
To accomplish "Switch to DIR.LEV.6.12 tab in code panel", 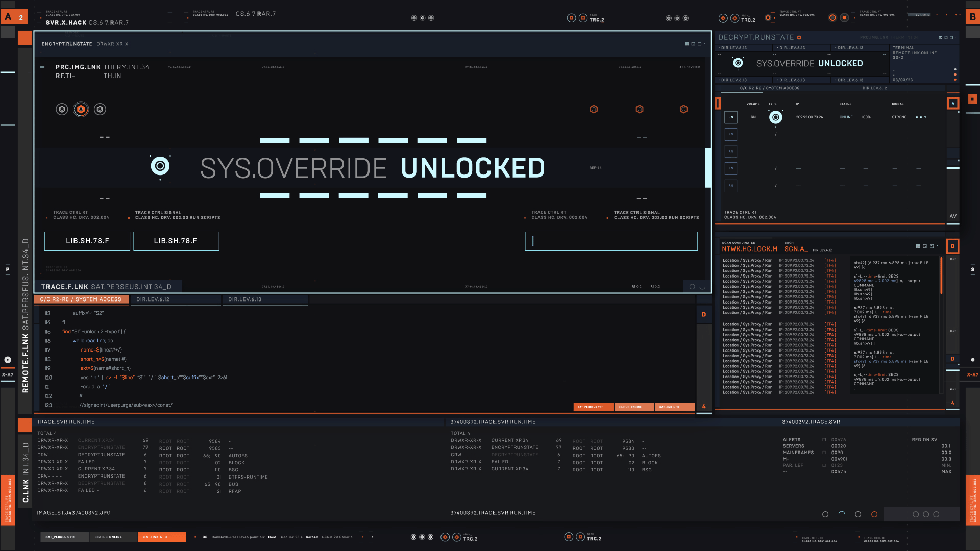I will pos(153,299).
